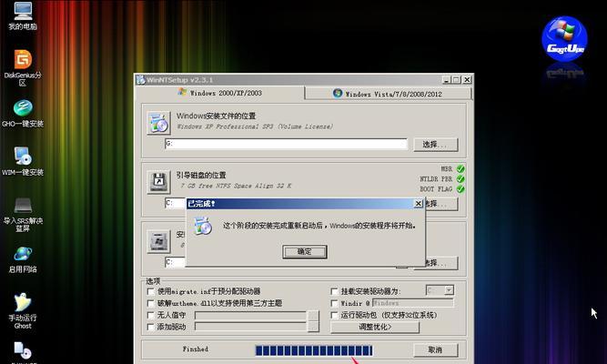Open the mount drive letter dropdown
The width and height of the screenshot is (607, 364).
click(x=449, y=290)
